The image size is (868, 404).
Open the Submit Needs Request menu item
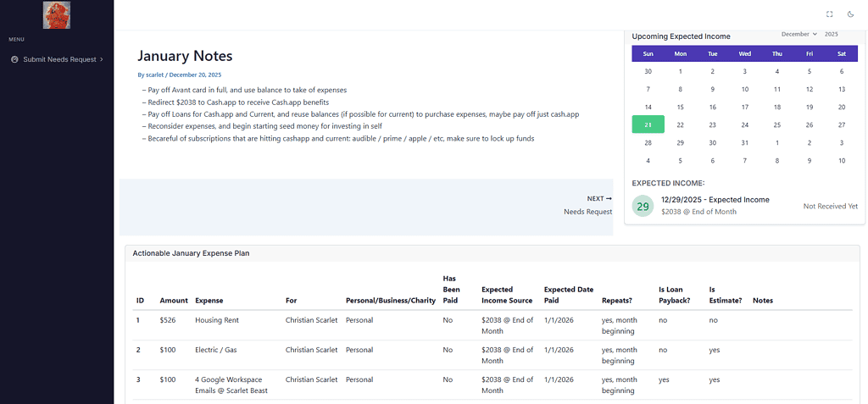tap(59, 59)
